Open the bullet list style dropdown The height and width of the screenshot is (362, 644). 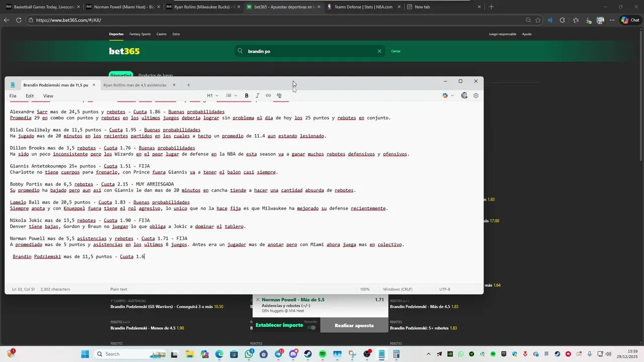[x=231, y=96]
